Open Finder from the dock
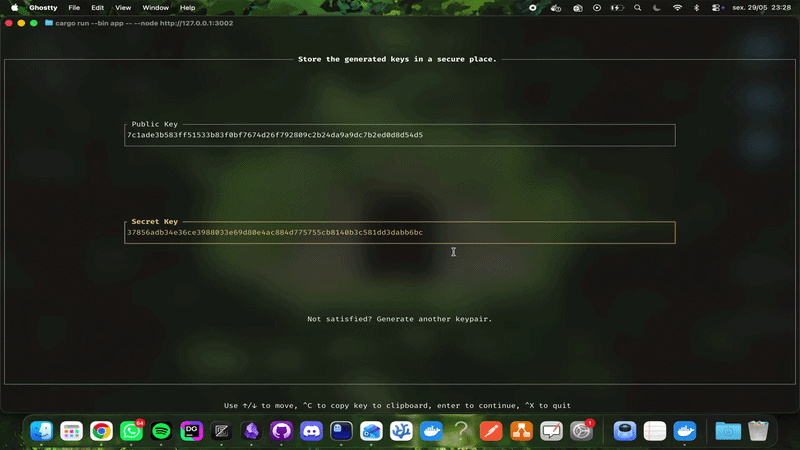 (x=41, y=431)
